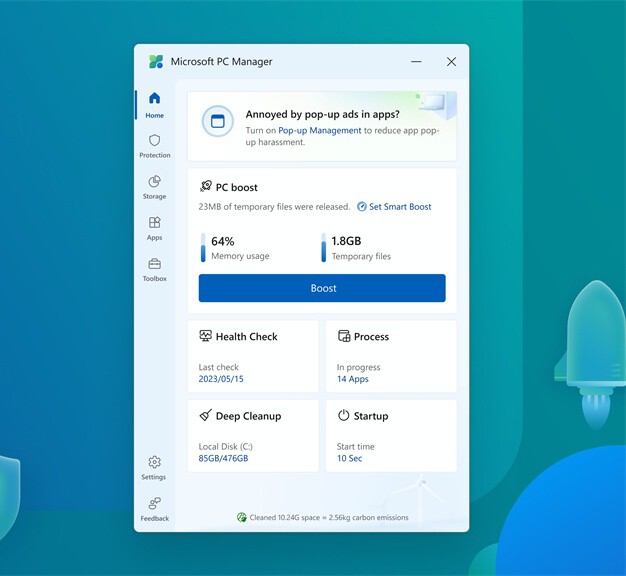626x576 pixels.
Task: Click the 14 Apps process count
Action: (x=353, y=380)
